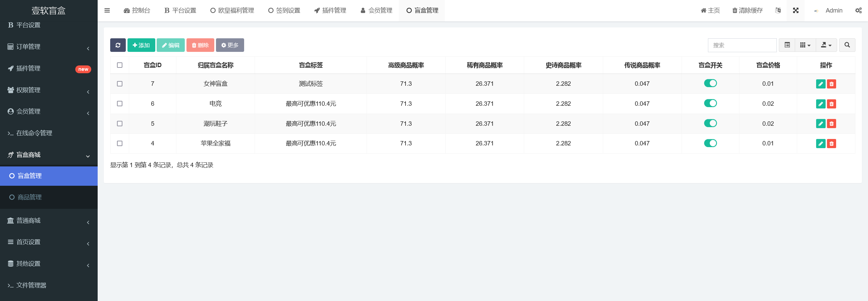Open 商品管理 in the sidebar
Screen dimensions: 868x301
point(29,197)
